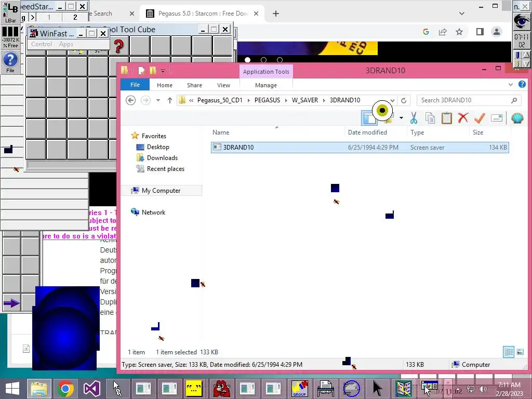Go back using Explorer's back arrow

point(130,100)
